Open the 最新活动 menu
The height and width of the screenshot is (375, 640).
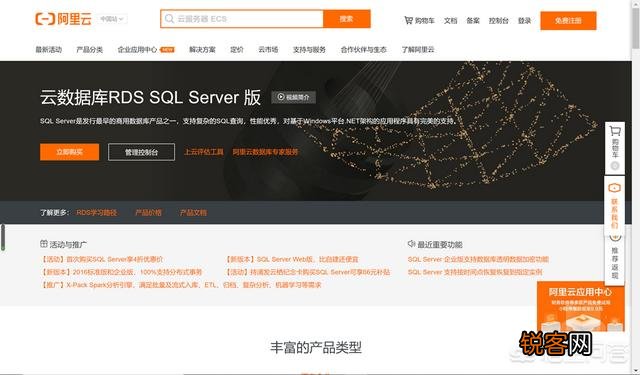[x=49, y=50]
